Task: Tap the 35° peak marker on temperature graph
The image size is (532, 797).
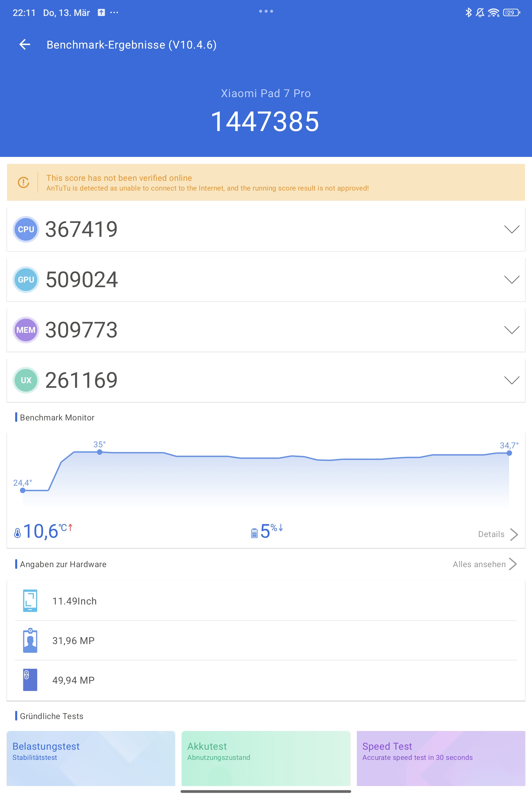Action: (x=99, y=452)
